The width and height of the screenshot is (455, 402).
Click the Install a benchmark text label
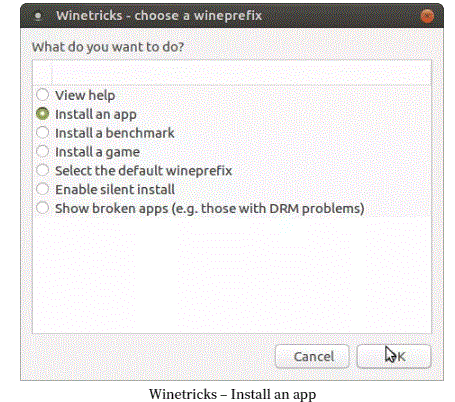(115, 133)
